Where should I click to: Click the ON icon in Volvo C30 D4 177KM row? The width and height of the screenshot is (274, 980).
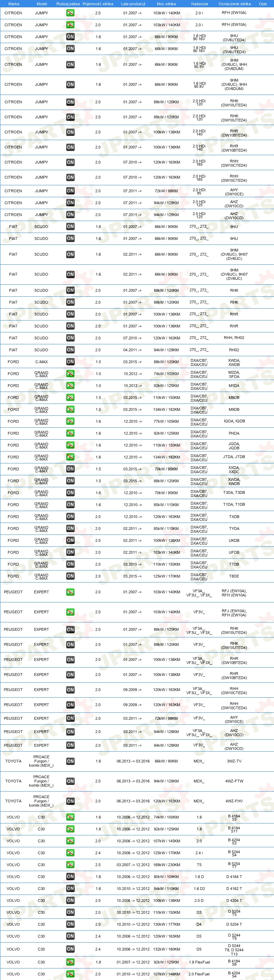70,924
